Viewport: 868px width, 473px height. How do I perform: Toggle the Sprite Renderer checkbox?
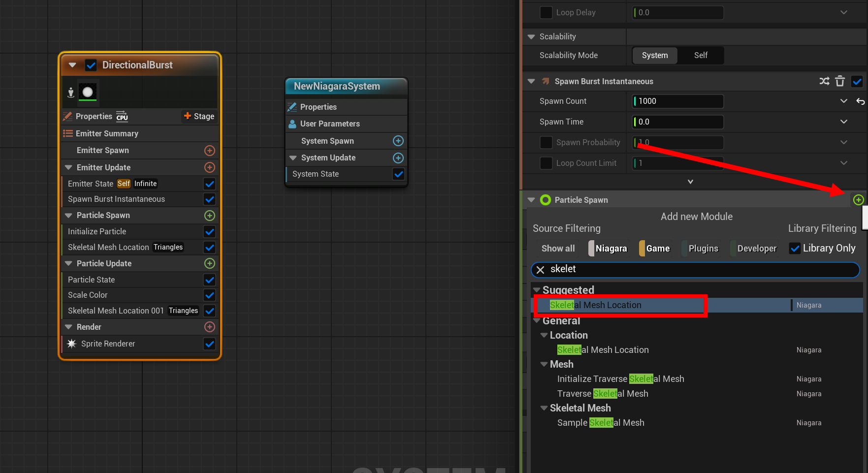210,344
